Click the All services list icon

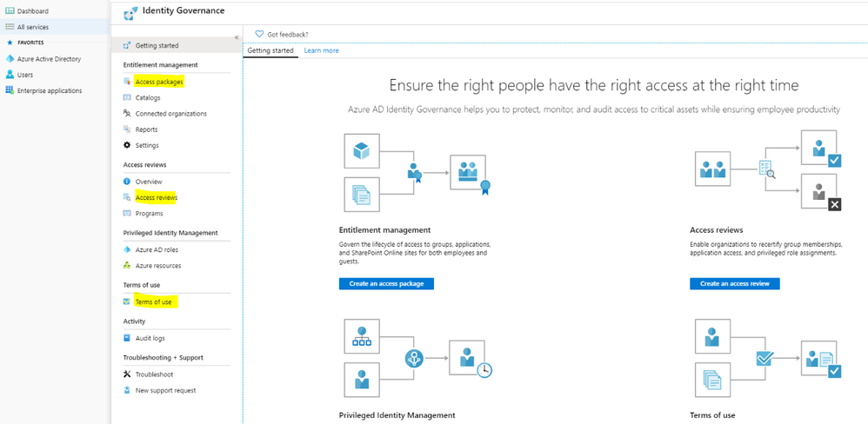click(x=10, y=27)
